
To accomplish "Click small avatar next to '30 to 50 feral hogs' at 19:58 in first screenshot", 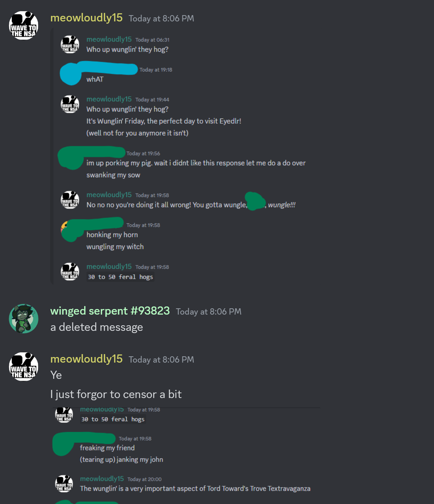I will (70, 272).
